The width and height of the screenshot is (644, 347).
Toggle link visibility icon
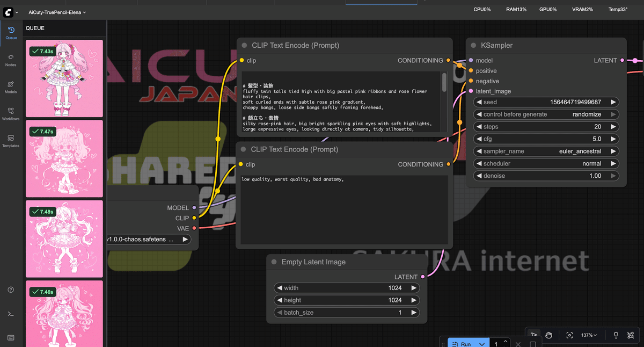pyautogui.click(x=631, y=335)
